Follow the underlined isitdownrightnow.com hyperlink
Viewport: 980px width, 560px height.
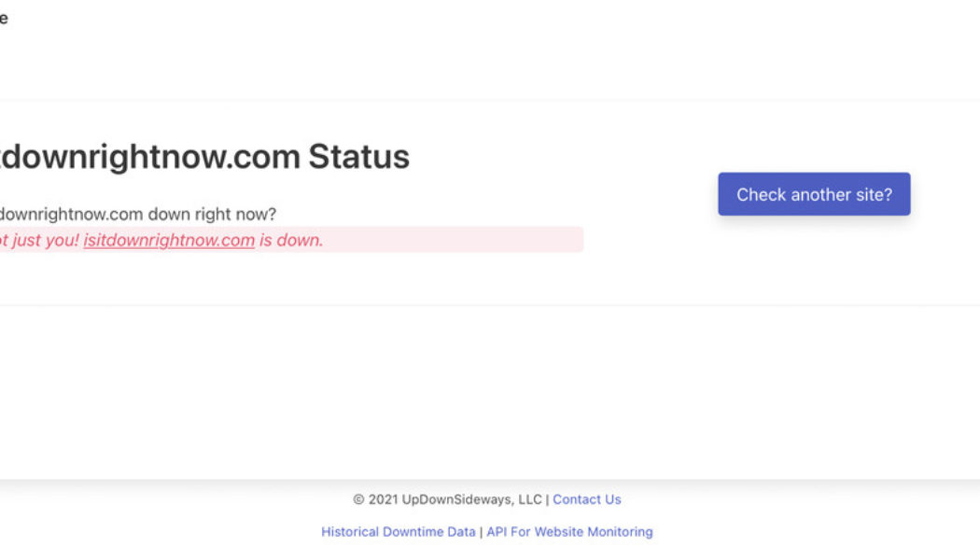[168, 240]
